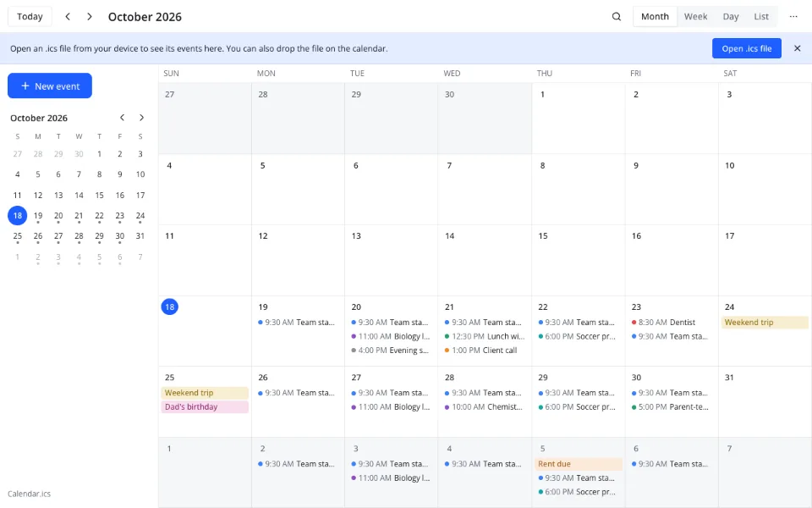Open Rent due event on November 5
812x508 pixels.
[x=578, y=464]
